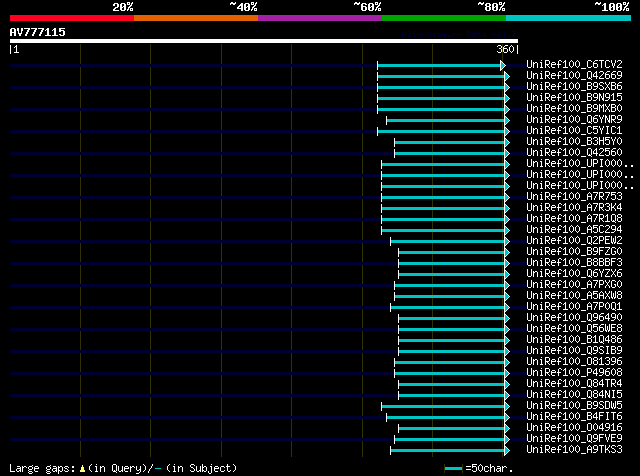Select the UniRef100_B3H5Y0 label

click(x=574, y=142)
